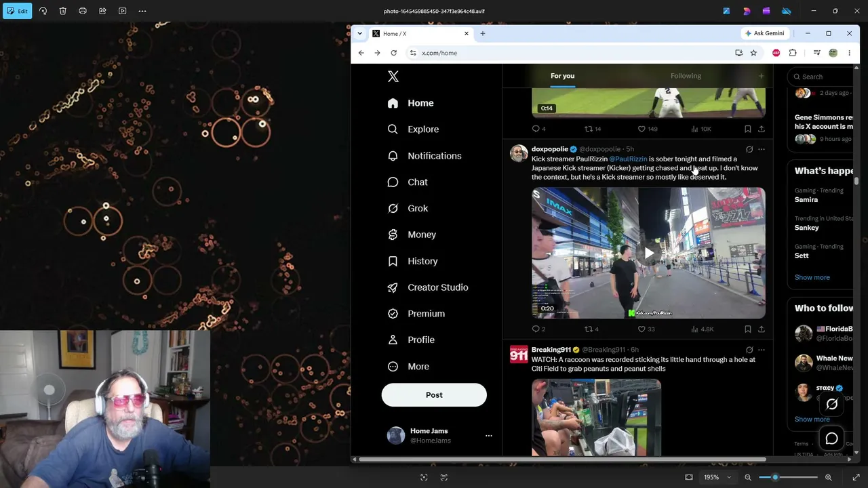Go to Home in X sidebar
This screenshot has width=868, height=488.
point(410,103)
